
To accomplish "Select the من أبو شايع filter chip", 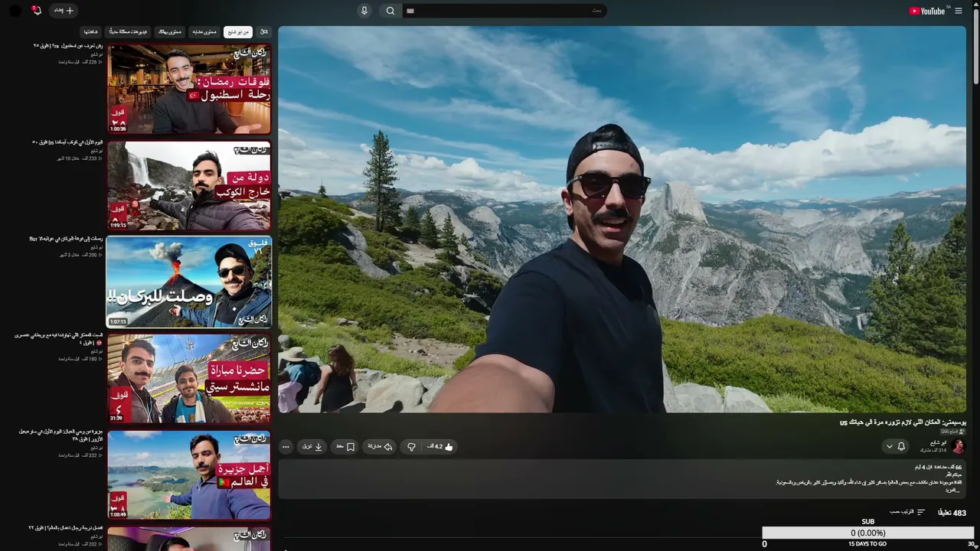I will [x=238, y=32].
